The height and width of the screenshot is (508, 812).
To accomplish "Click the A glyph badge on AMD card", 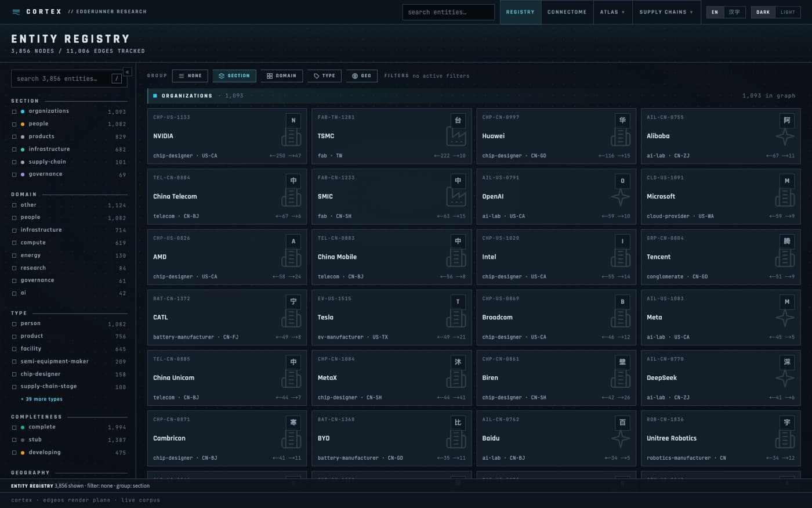I will click(293, 241).
